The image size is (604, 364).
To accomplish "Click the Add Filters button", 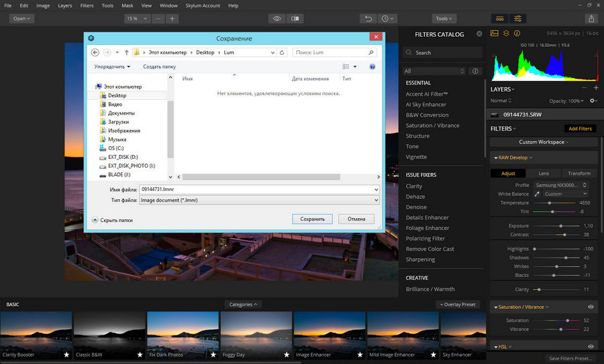I will pos(580,129).
